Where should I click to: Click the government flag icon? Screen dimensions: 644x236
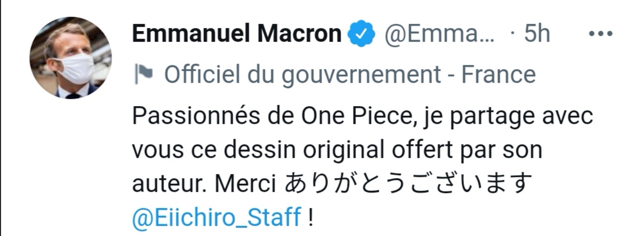[x=143, y=74]
